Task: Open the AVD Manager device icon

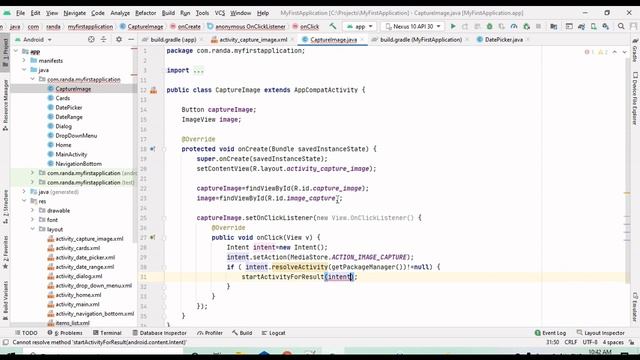Action: tap(593, 27)
